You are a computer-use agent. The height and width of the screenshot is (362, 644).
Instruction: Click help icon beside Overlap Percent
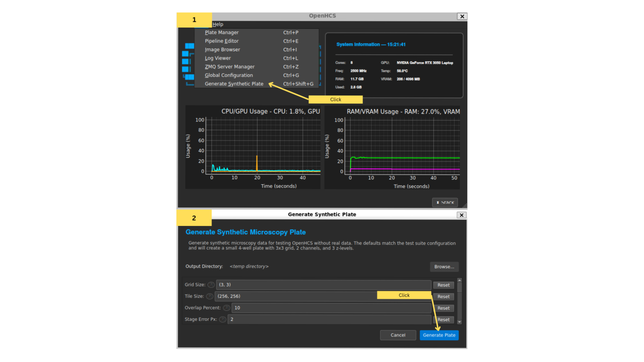(x=227, y=308)
